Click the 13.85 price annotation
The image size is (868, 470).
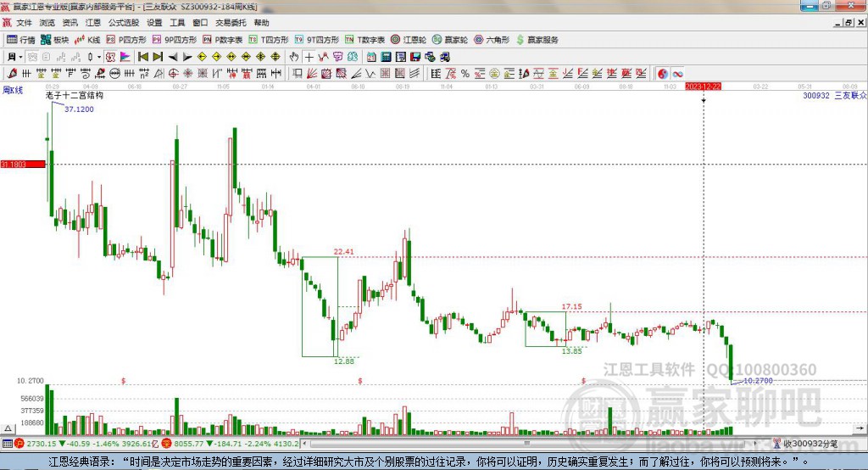pyautogui.click(x=572, y=351)
